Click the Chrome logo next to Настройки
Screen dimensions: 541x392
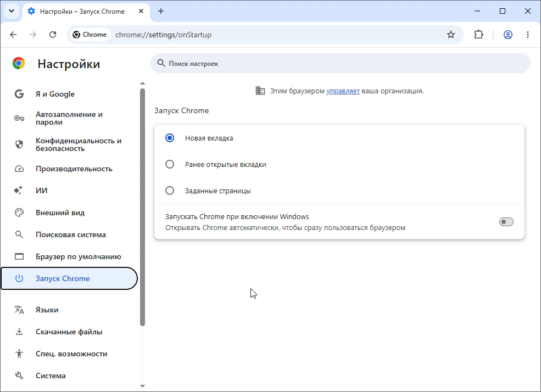pos(19,64)
